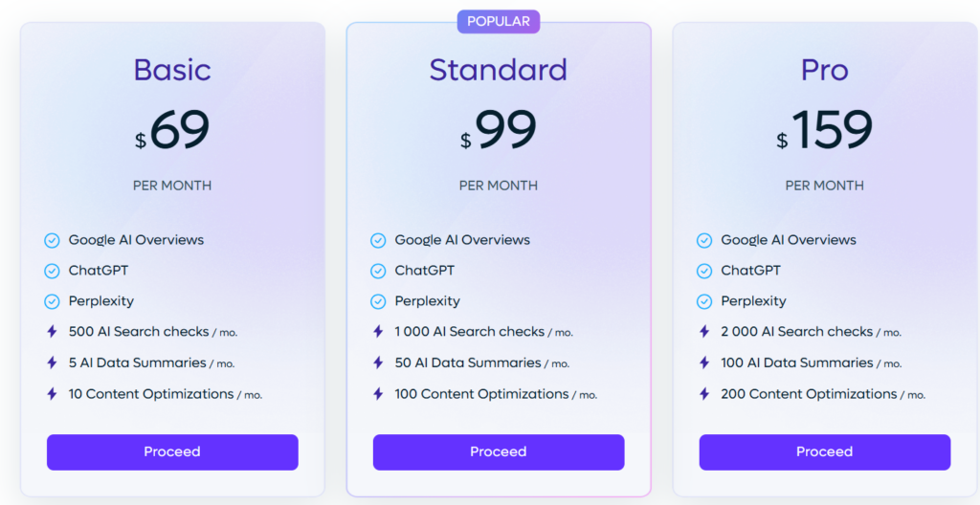Screen dimensions: 980x505
Task: Click the POPULAR badge on Standard plan
Action: pyautogui.click(x=499, y=21)
